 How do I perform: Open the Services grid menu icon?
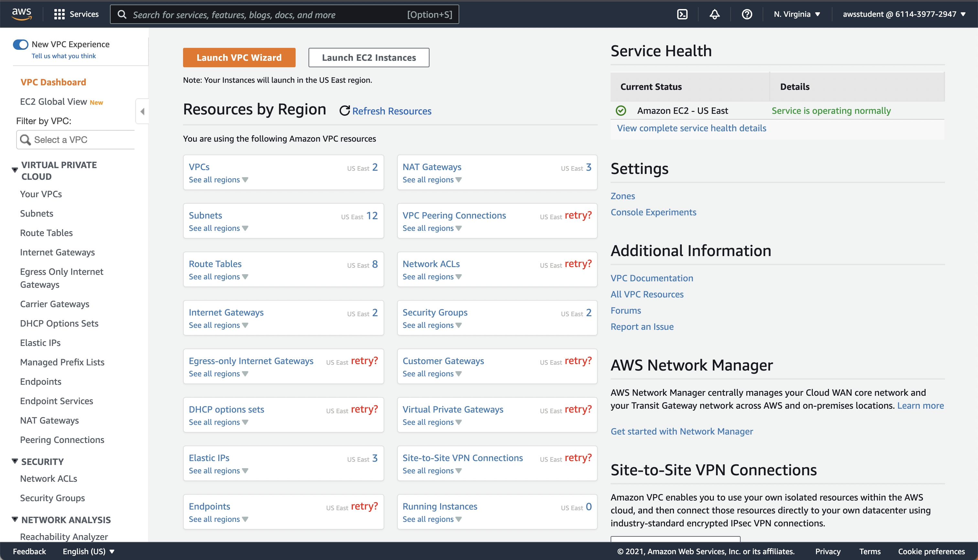pos(59,14)
